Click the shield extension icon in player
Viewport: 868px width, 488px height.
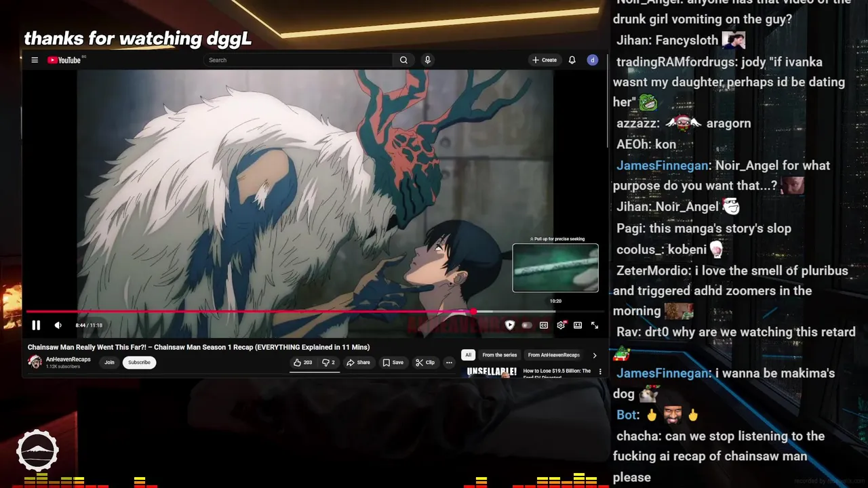[510, 325]
